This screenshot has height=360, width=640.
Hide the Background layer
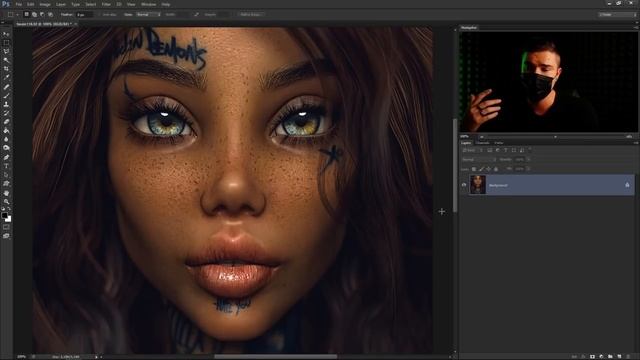464,185
